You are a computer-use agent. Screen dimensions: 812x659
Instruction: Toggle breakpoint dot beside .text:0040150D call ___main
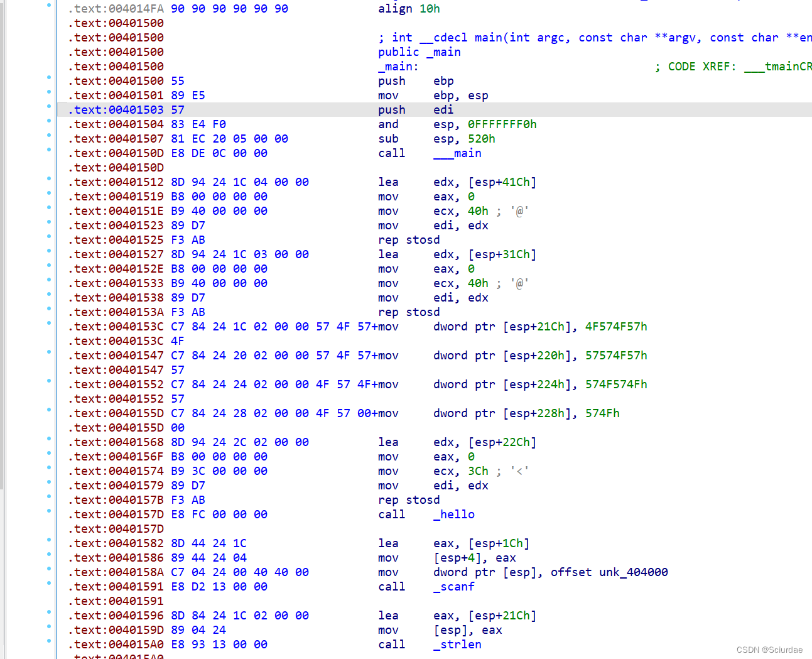point(49,150)
